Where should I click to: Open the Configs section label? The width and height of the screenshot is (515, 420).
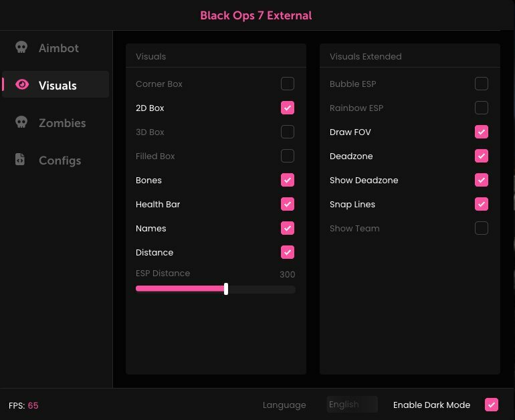coord(60,161)
